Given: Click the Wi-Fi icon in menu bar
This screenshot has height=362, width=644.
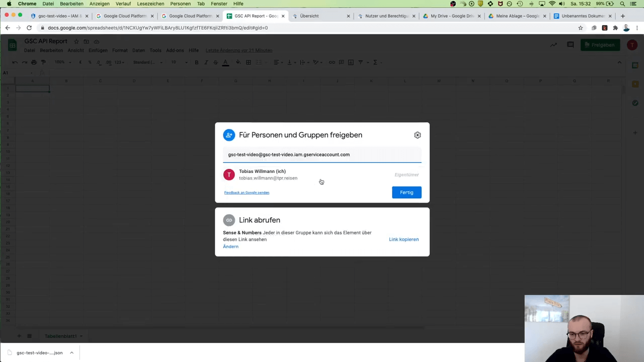Looking at the screenshot, I should [552, 4].
